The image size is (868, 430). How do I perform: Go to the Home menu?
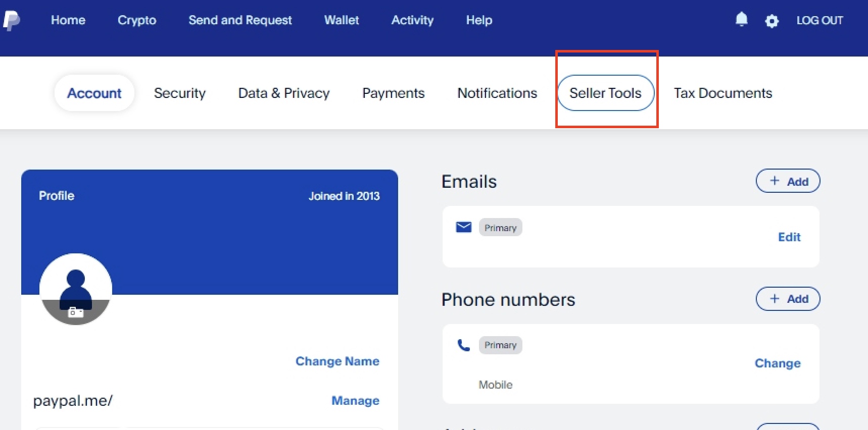pos(68,20)
